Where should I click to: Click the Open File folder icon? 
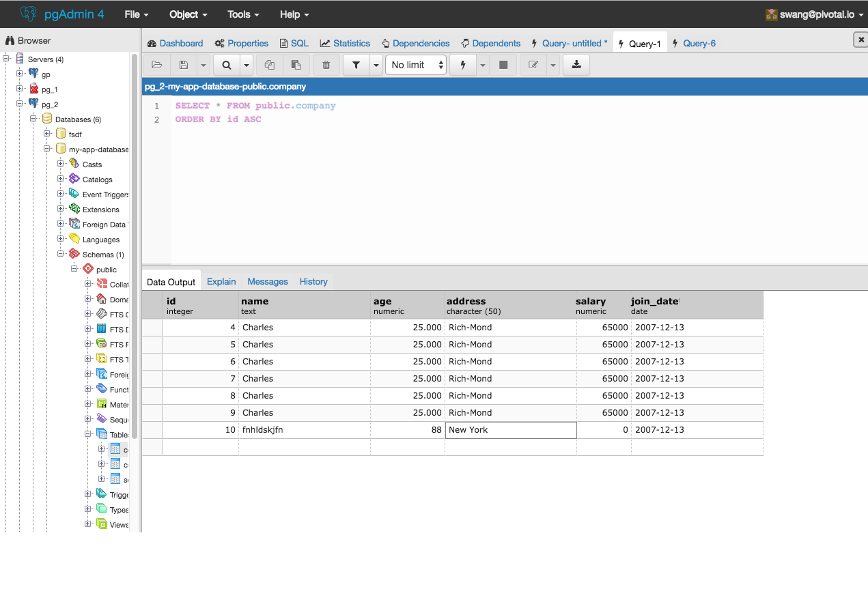157,65
